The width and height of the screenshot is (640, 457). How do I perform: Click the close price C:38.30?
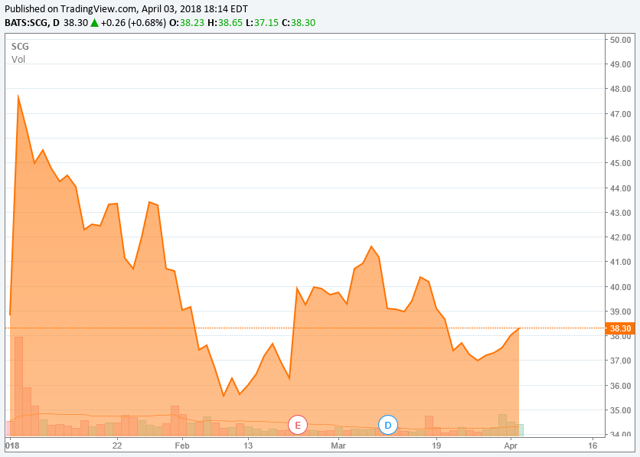pyautogui.click(x=298, y=23)
